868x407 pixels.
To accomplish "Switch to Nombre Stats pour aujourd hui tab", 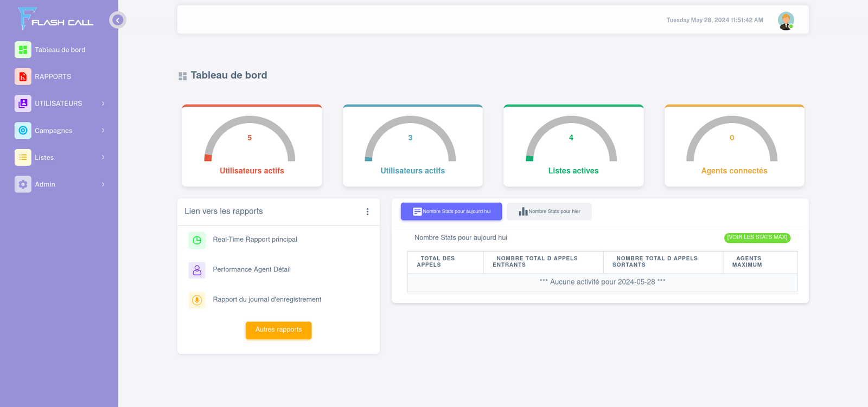I will point(451,211).
